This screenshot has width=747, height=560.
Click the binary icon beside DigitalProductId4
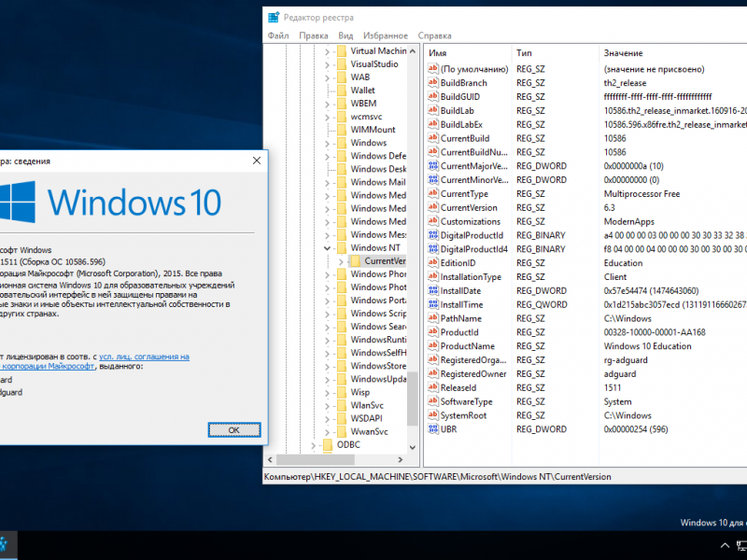pyautogui.click(x=433, y=248)
